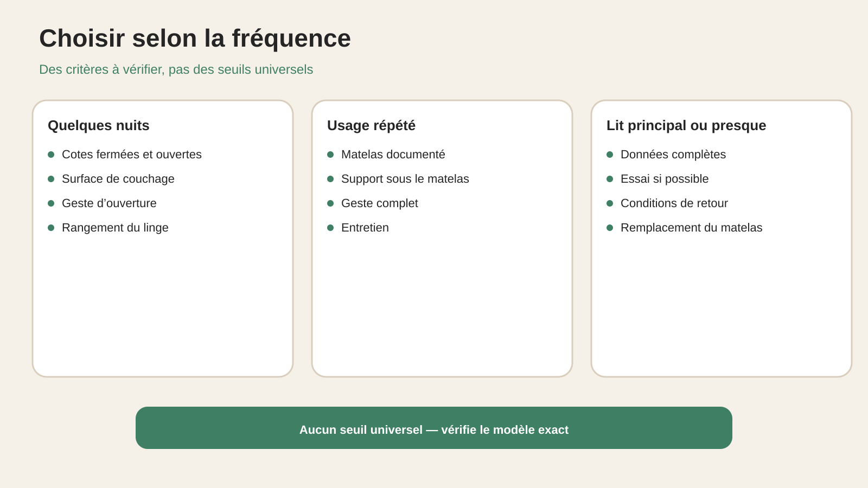Screen dimensions: 868x488
Task: Click the bullet dot beside 'Matelas documenté'
Action: 330,155
